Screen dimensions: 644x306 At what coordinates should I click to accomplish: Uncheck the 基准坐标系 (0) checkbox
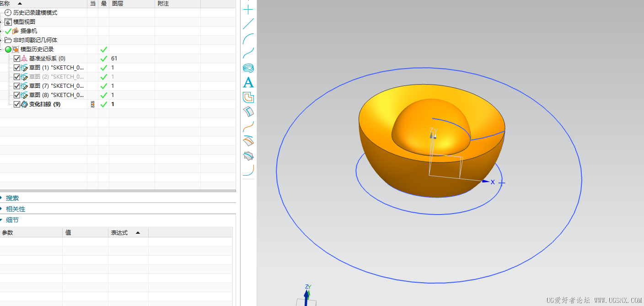(x=17, y=59)
